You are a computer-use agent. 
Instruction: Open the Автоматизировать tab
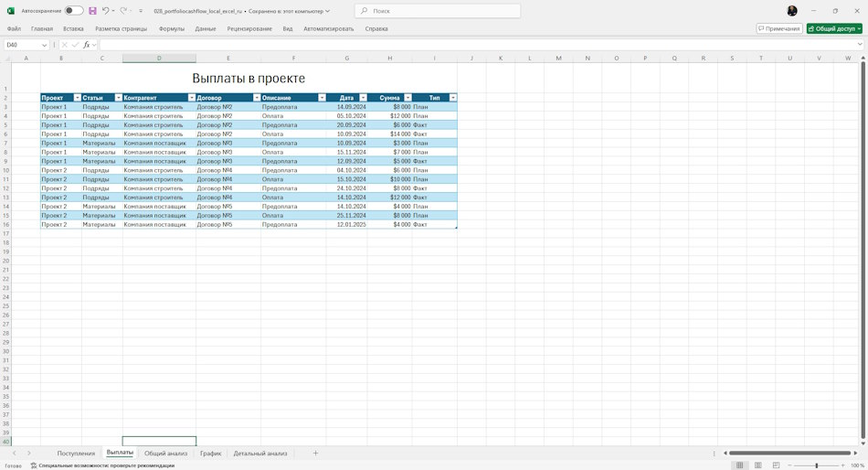tap(328, 29)
